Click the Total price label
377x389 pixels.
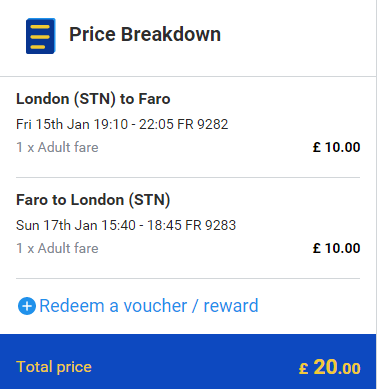pyautogui.click(x=54, y=367)
